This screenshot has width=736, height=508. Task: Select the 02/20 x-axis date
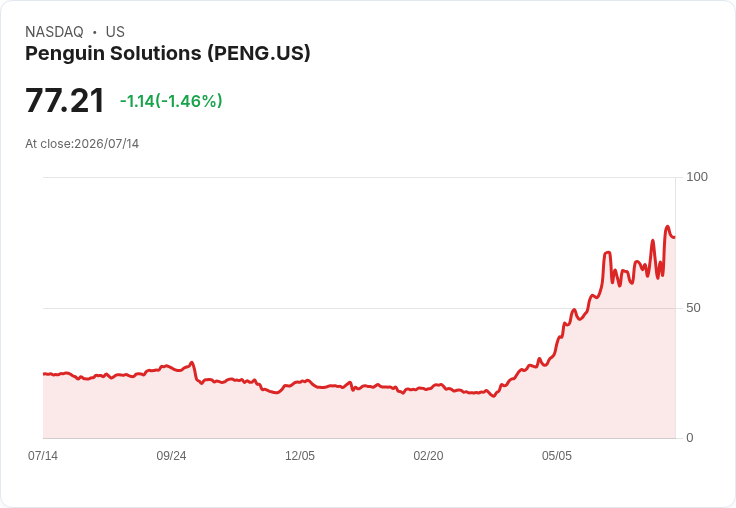click(428, 456)
